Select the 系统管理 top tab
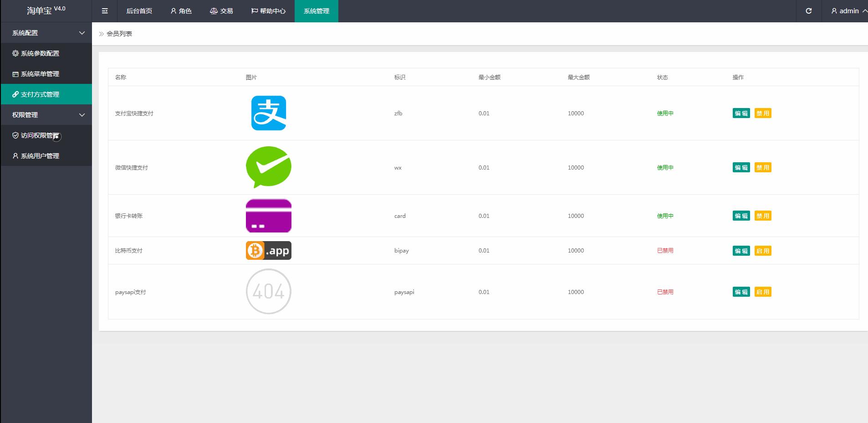The width and height of the screenshot is (868, 423). [317, 11]
